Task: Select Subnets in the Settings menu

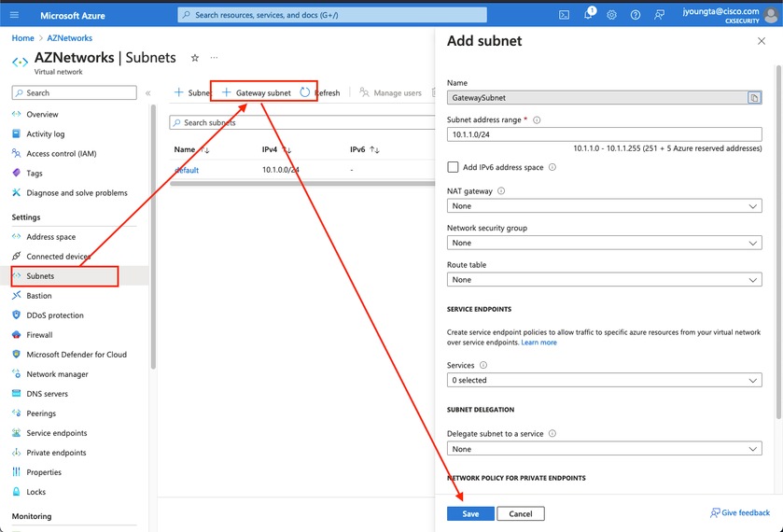Action: click(x=40, y=276)
